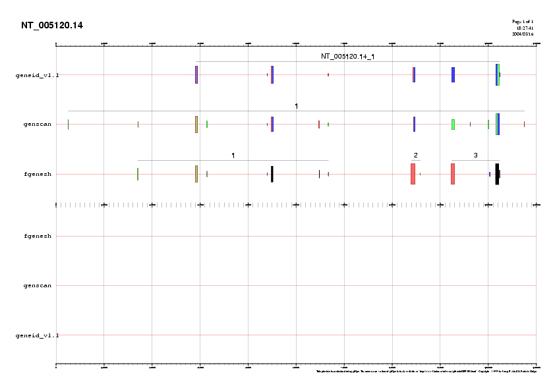The image size is (555, 392).
Task: Select the NT_005120.14_1 gene label
Action: click(x=347, y=57)
